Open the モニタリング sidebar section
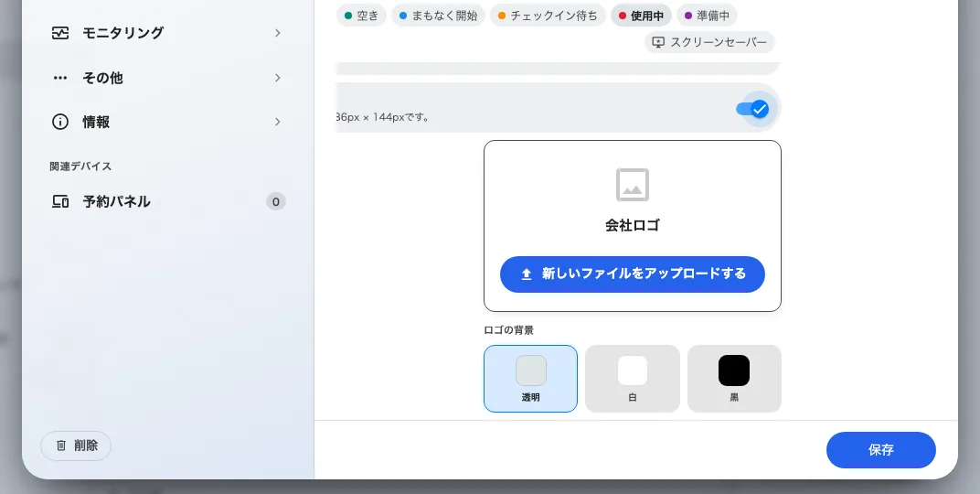 click(x=167, y=33)
